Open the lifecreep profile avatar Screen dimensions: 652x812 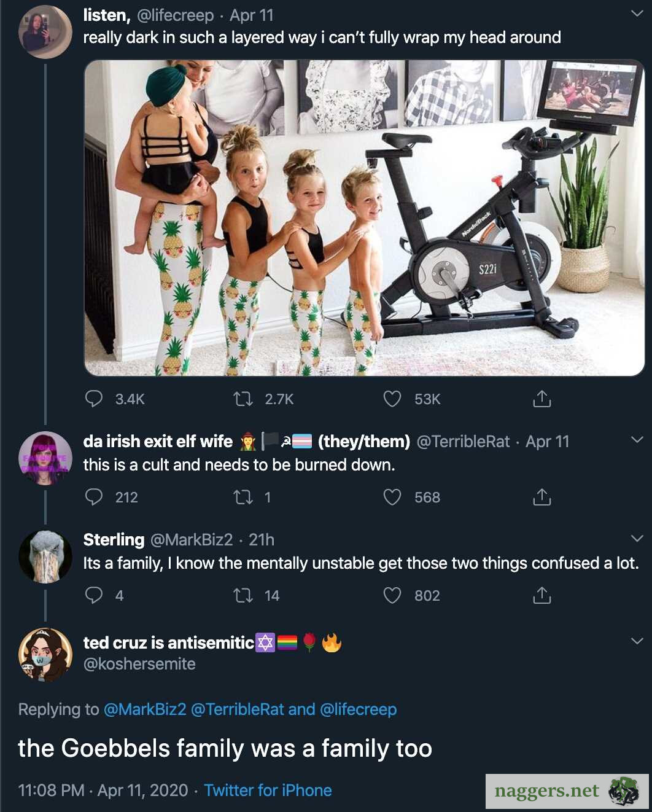[x=45, y=31]
